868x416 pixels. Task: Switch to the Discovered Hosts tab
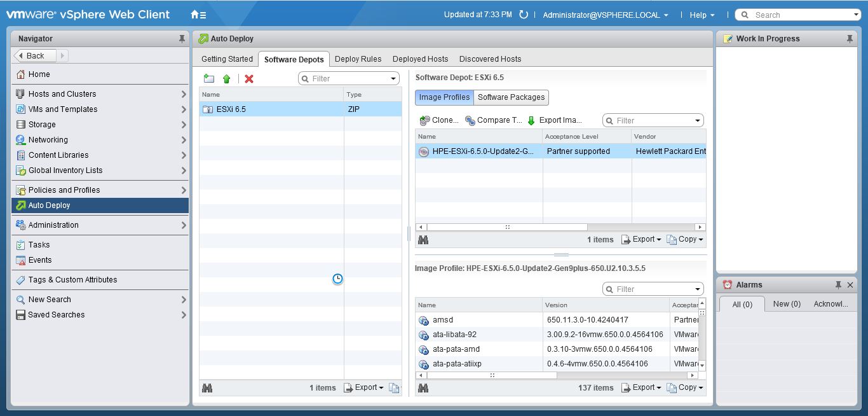point(490,59)
